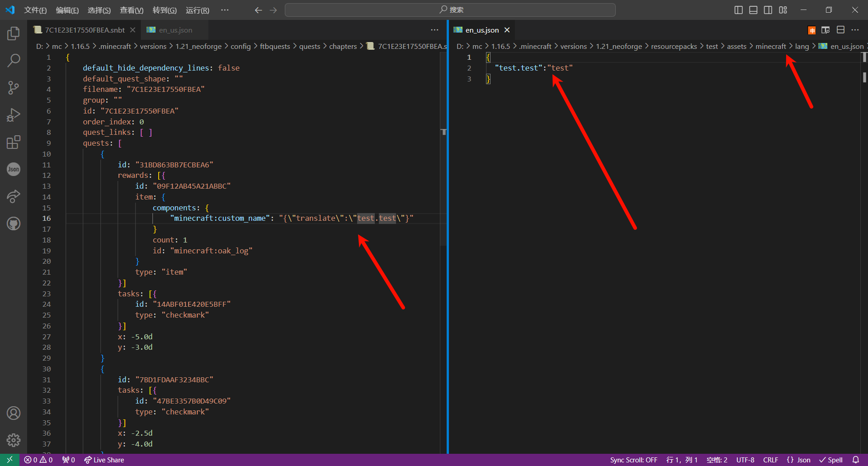Open the 选择(S) menu
Viewport: 868px width, 466px height.
click(99, 10)
